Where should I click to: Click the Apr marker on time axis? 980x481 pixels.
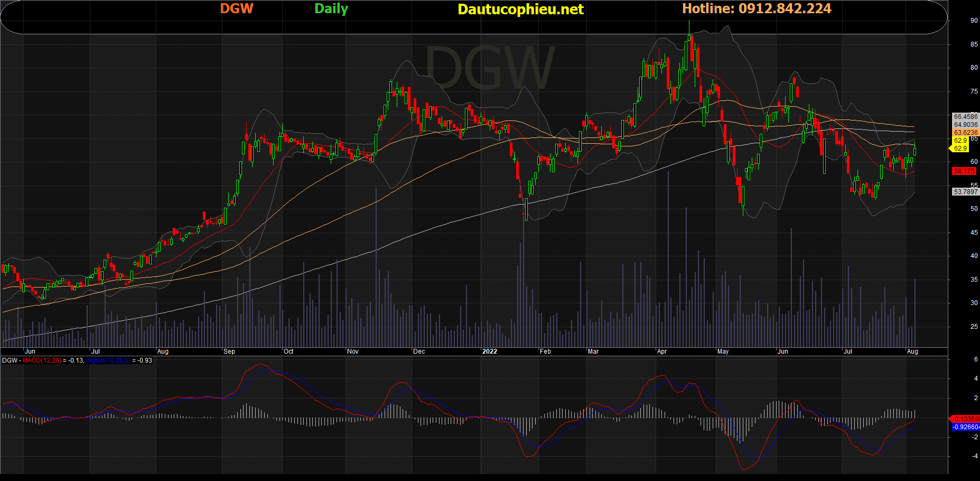tap(662, 351)
